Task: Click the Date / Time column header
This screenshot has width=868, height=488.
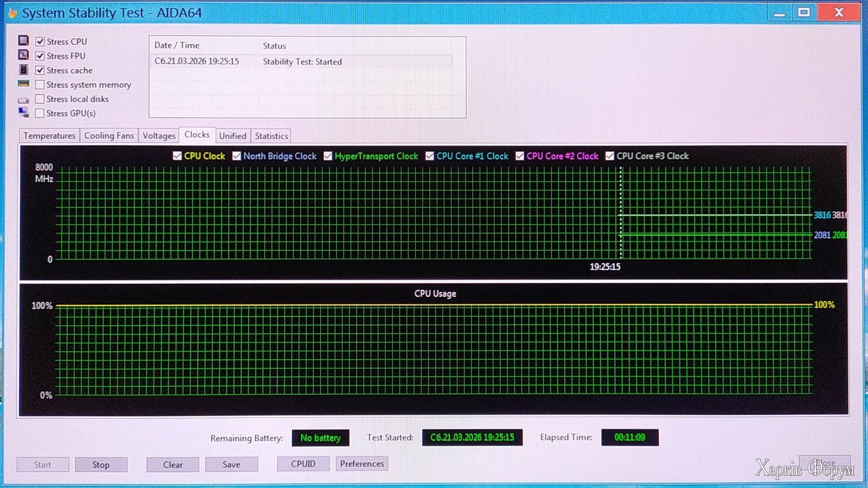Action: tap(177, 45)
